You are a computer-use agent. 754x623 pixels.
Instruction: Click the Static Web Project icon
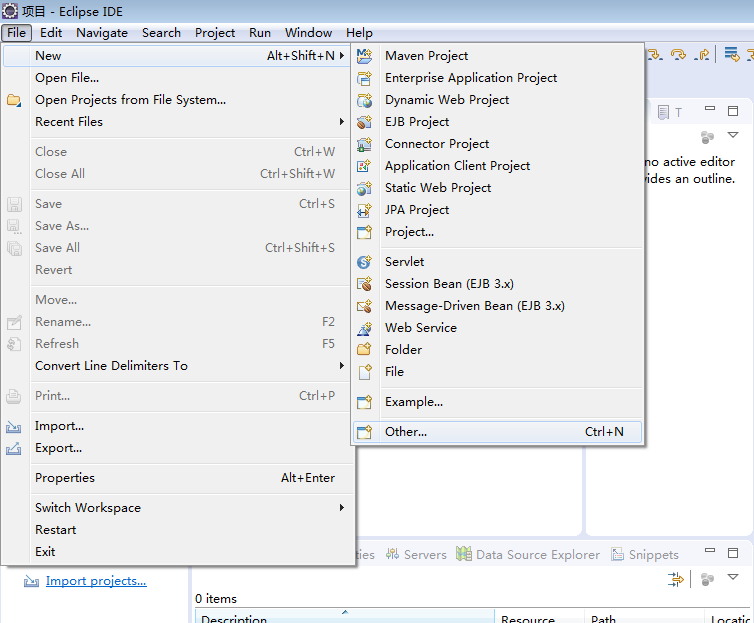(x=364, y=188)
